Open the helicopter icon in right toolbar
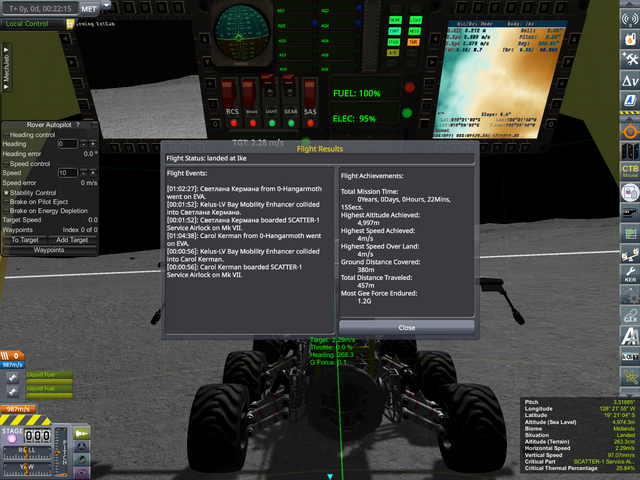 [630, 213]
